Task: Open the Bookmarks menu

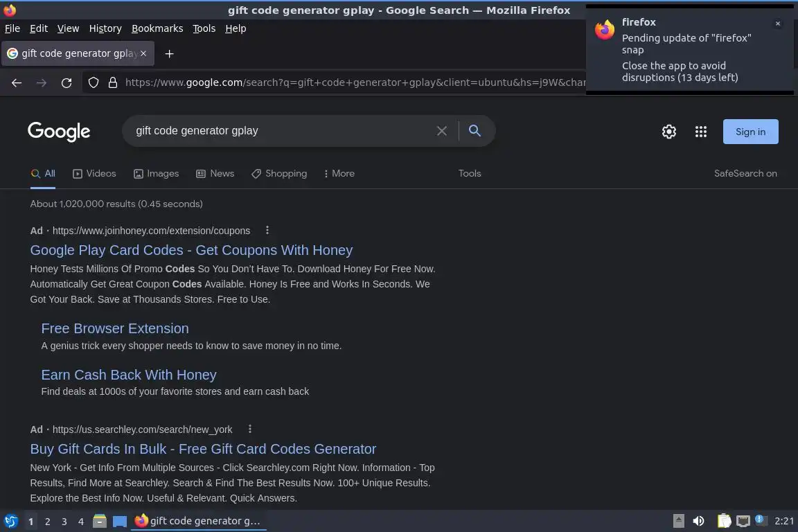Action: coord(157,28)
